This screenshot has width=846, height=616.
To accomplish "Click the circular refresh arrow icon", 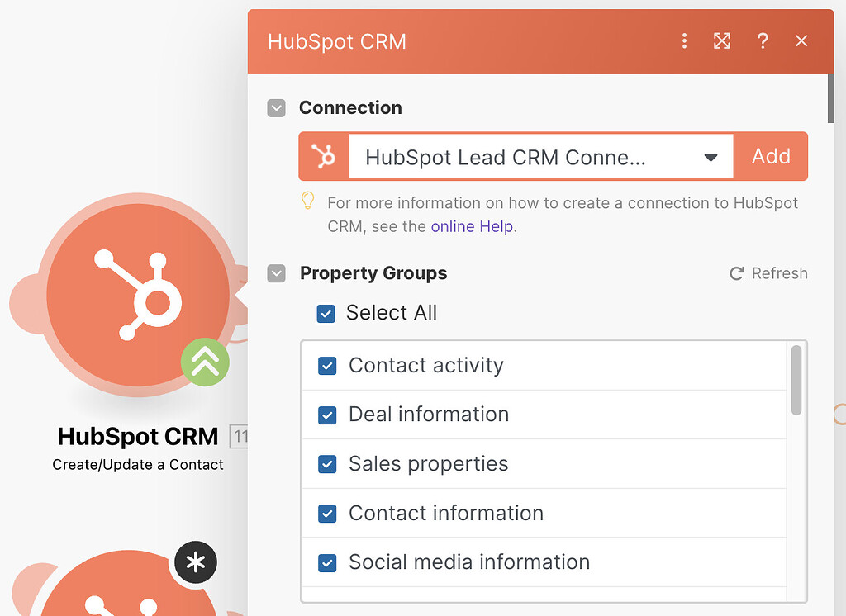I will tap(735, 272).
